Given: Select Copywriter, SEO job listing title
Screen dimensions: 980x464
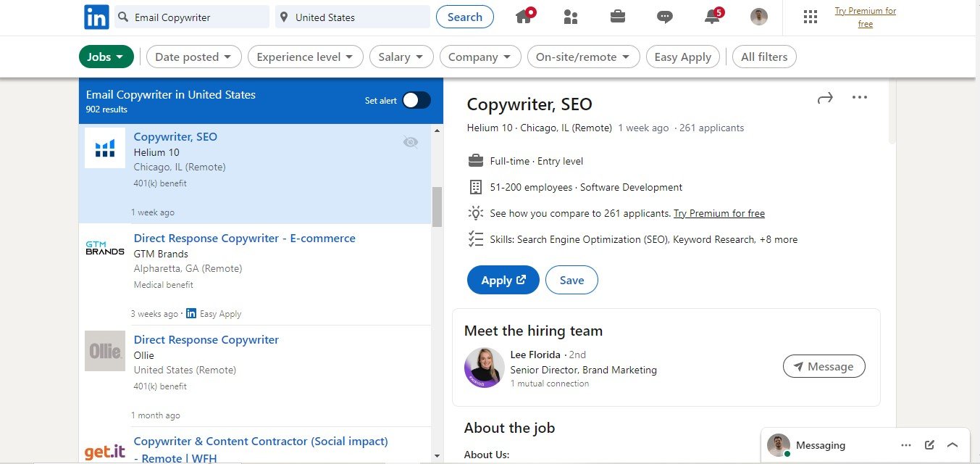Looking at the screenshot, I should 175,136.
